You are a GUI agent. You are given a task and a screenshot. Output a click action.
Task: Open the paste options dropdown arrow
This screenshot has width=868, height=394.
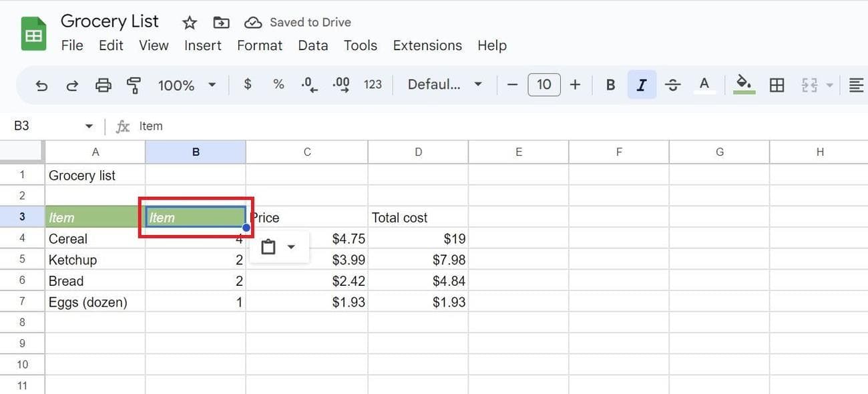pos(291,247)
